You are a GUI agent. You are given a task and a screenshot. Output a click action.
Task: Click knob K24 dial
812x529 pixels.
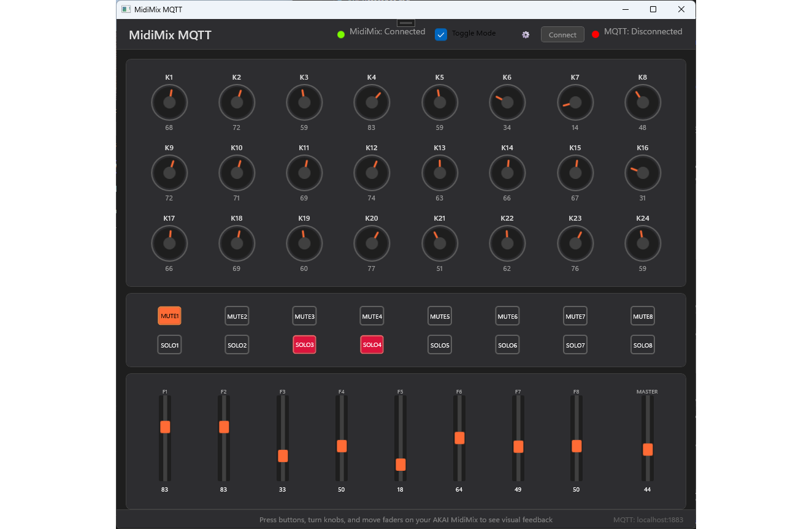643,243
